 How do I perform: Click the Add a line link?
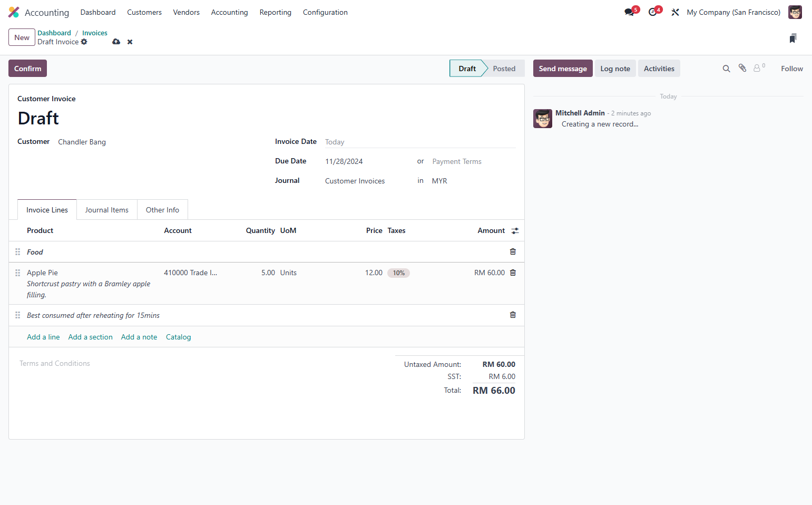click(x=43, y=337)
